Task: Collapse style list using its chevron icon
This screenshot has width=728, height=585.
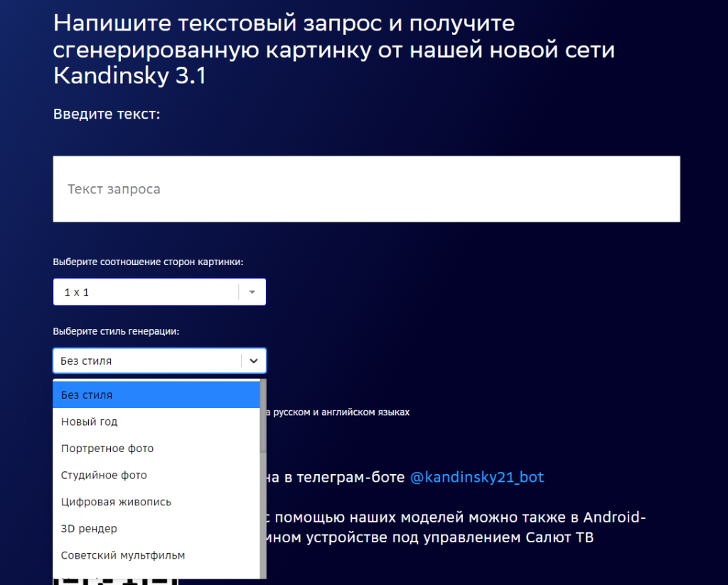Action: pos(254,361)
